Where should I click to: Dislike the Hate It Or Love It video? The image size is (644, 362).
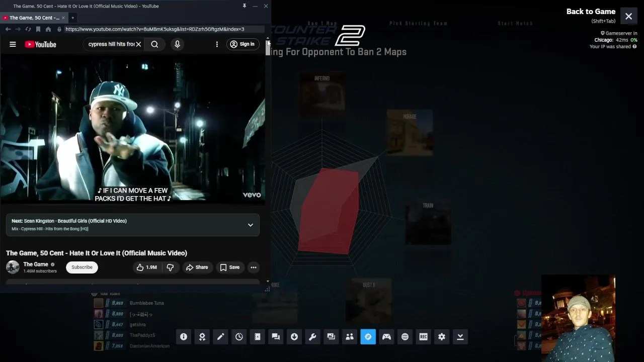[x=170, y=267]
